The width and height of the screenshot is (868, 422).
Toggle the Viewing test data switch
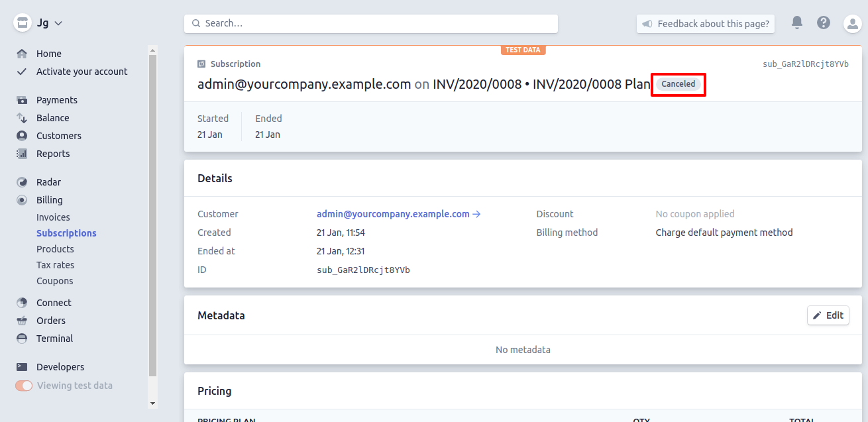click(24, 386)
